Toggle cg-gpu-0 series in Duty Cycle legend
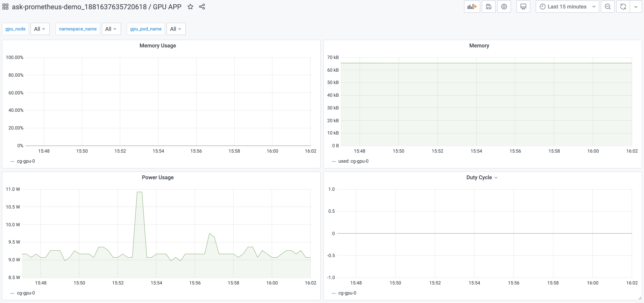 click(x=347, y=293)
